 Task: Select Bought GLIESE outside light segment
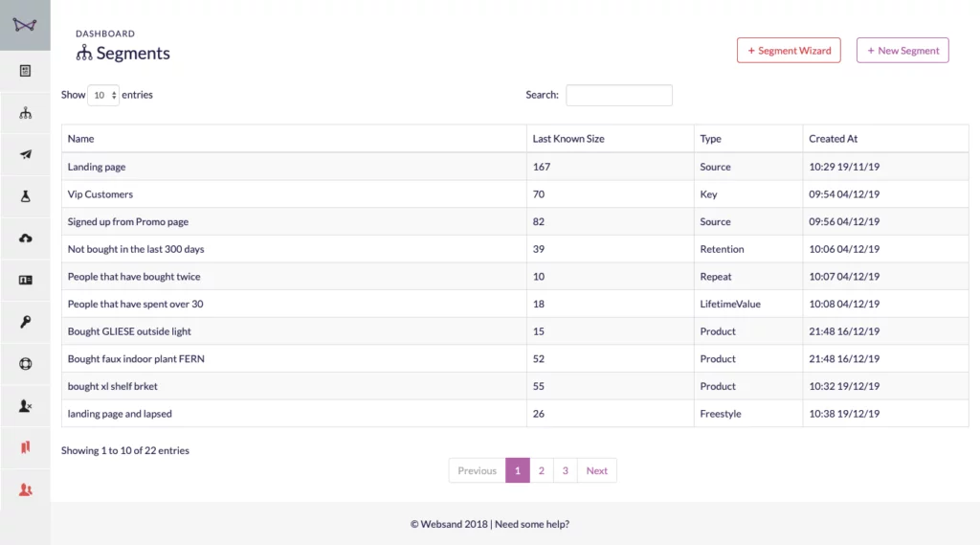pos(129,331)
